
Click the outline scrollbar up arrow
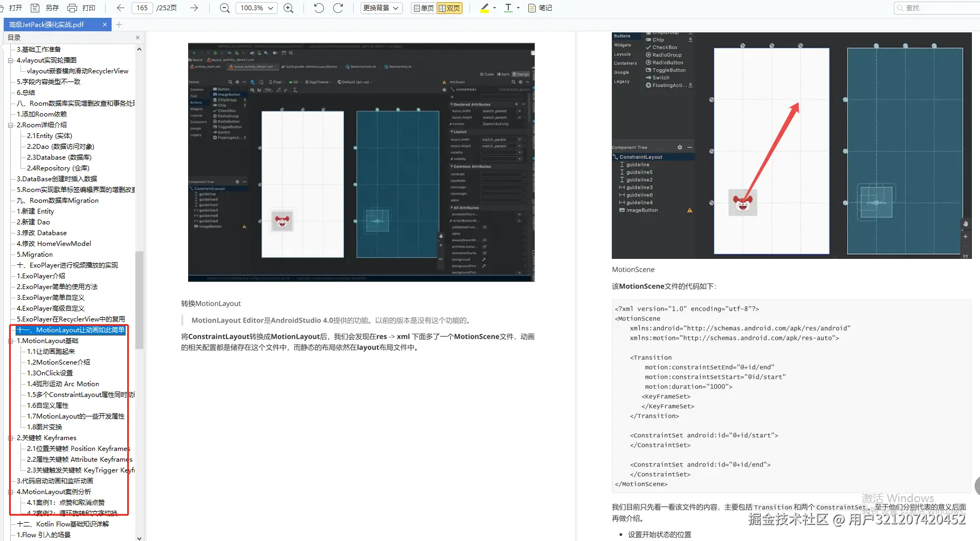tap(140, 49)
